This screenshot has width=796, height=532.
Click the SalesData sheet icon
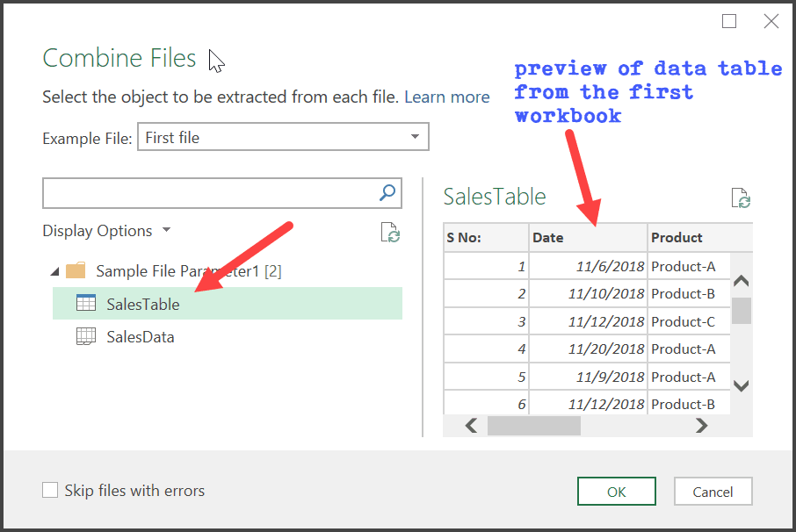click(x=86, y=336)
